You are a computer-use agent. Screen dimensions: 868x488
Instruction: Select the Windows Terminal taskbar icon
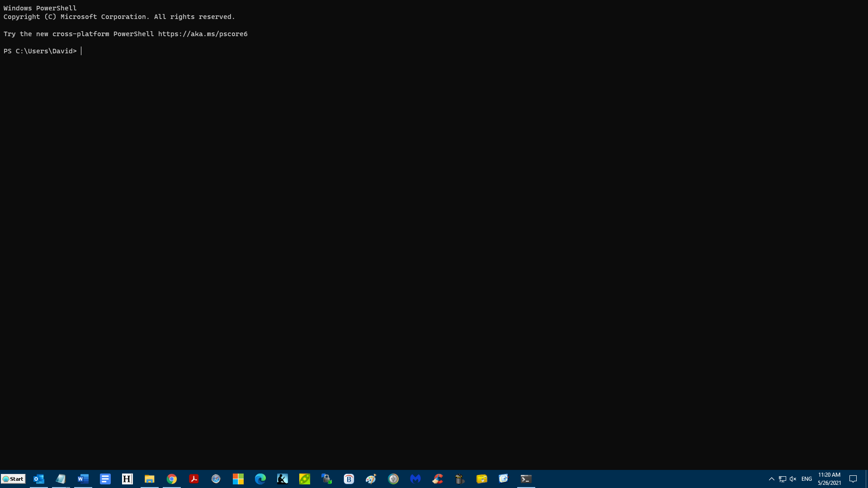coord(526,479)
